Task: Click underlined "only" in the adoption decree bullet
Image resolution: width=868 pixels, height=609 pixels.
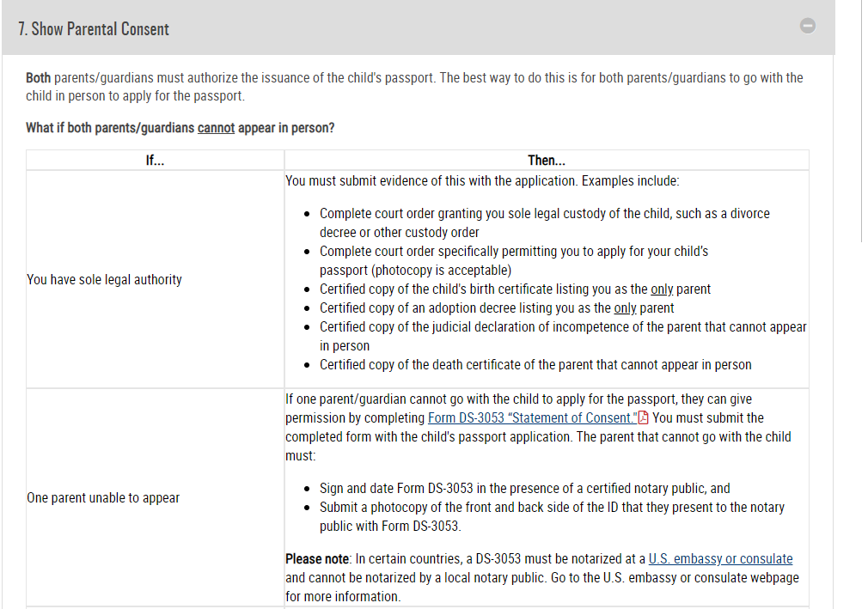Action: click(x=625, y=308)
